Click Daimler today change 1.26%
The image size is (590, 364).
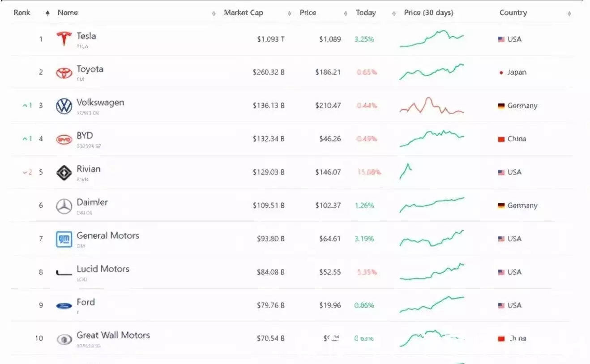(x=364, y=206)
